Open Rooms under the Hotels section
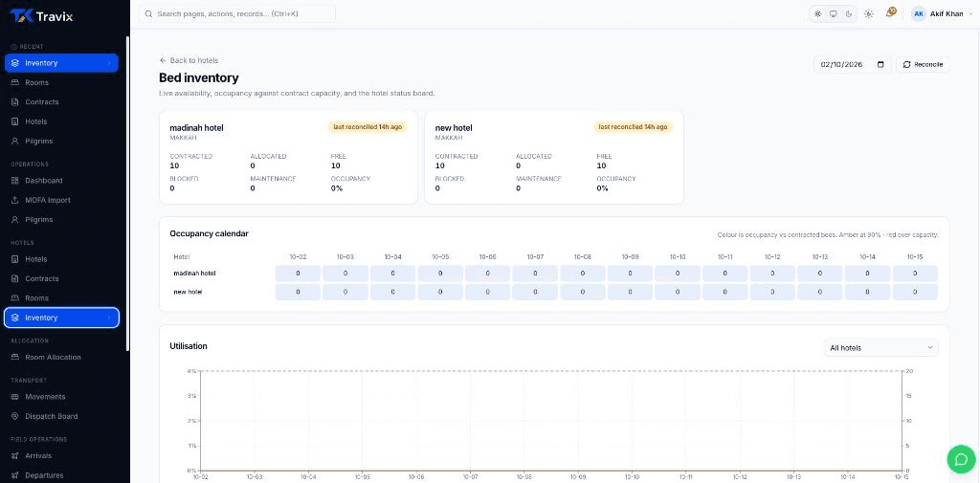The width and height of the screenshot is (980, 483). tap(61, 298)
